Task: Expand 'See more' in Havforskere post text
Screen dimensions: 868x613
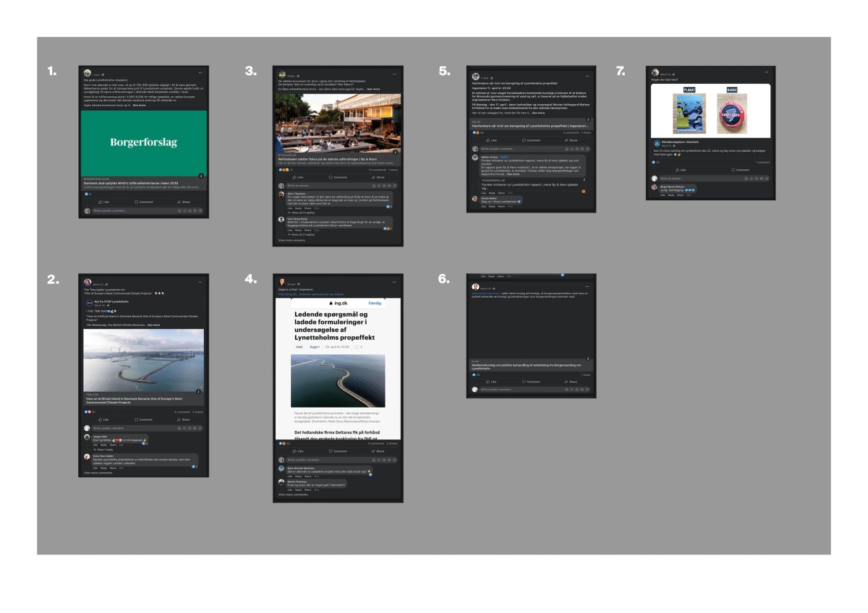Action: pos(539,113)
